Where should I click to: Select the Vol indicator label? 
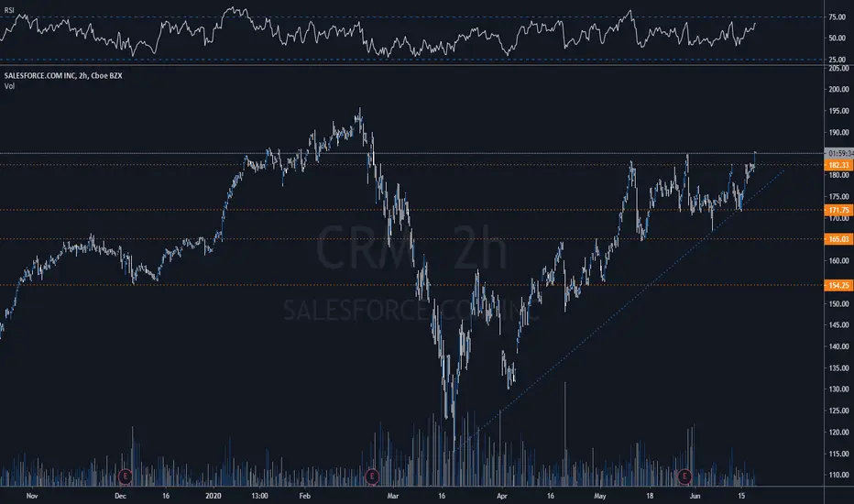tap(9, 86)
